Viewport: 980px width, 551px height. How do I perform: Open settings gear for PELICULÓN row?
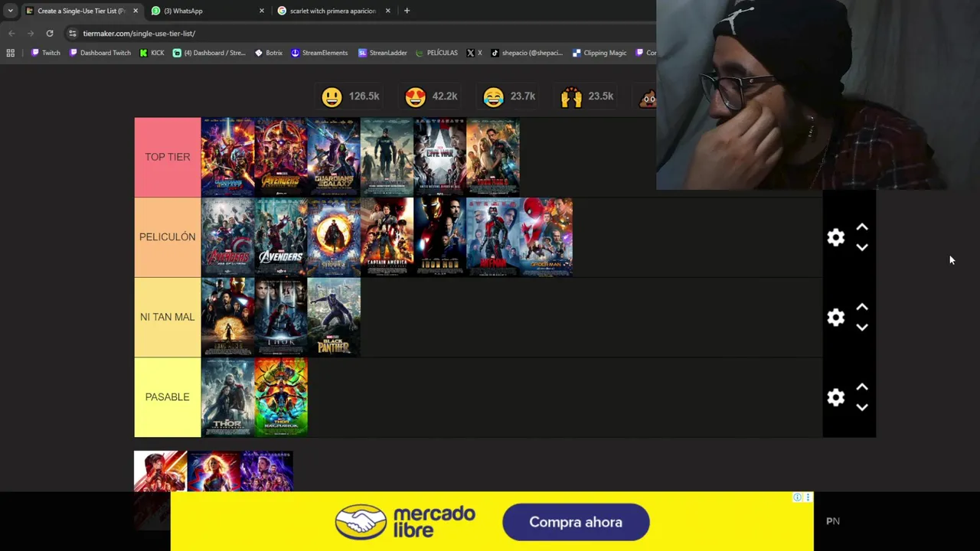(x=835, y=237)
